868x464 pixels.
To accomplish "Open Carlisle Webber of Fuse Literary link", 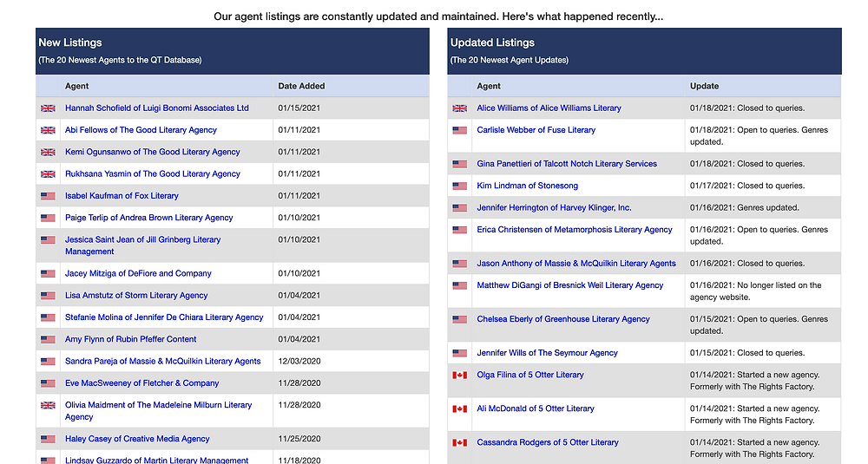I will 536,130.
